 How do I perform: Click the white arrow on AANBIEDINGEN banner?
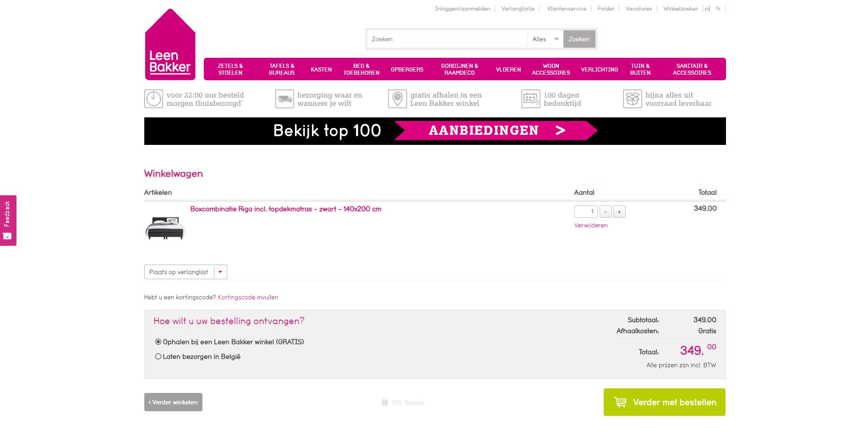(560, 131)
